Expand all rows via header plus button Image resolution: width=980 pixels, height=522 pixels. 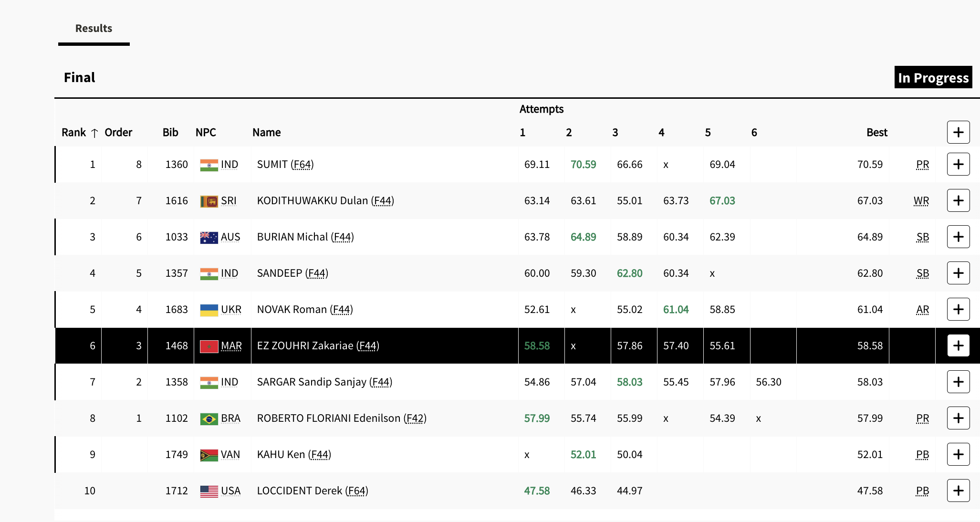pyautogui.click(x=958, y=133)
